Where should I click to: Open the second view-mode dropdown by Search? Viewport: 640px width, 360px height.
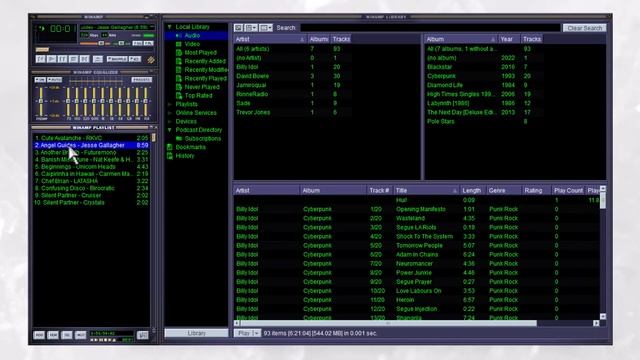pos(251,28)
